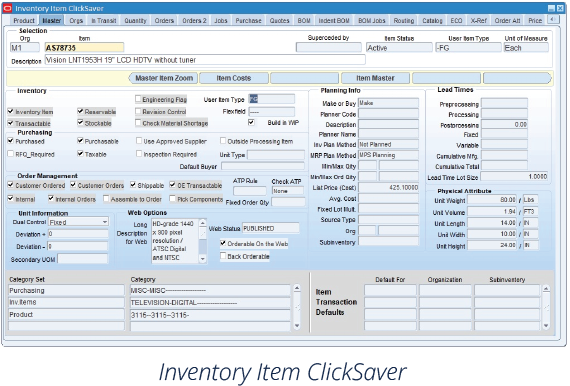The image size is (570, 386).
Task: Toggle the Build in WIP checkbox
Action: pos(251,122)
